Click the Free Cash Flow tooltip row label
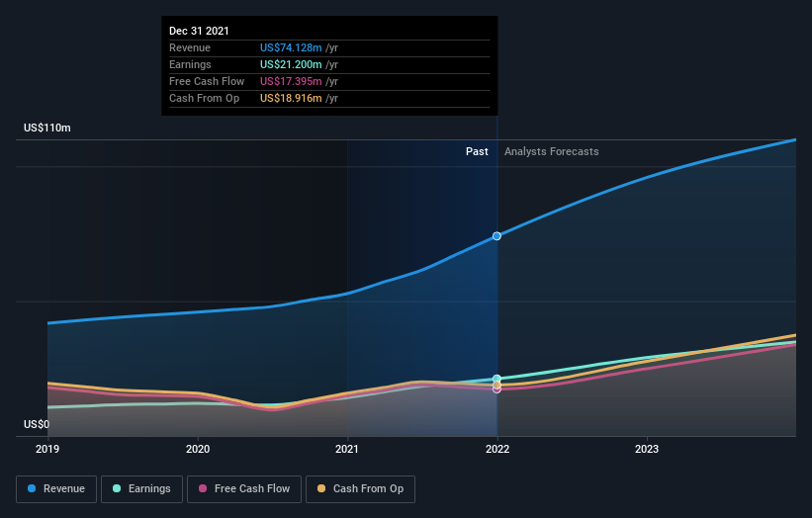The width and height of the screenshot is (812, 518). click(x=207, y=81)
